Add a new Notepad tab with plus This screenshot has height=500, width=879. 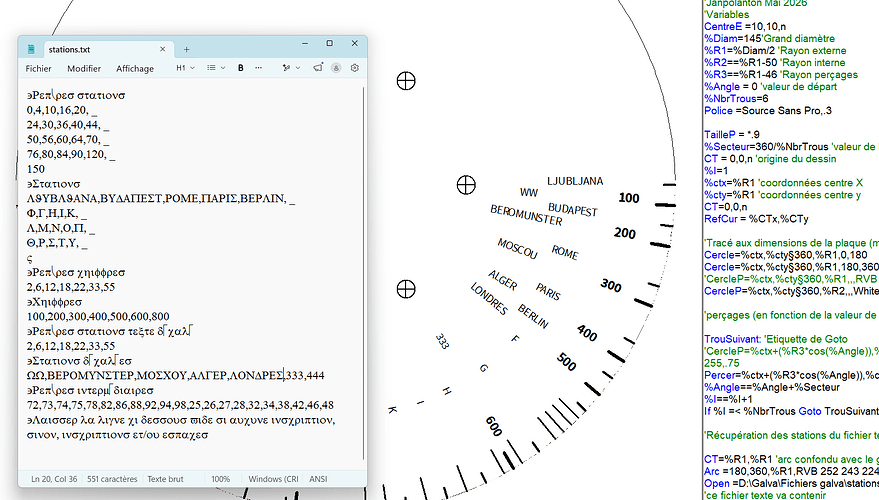tap(187, 49)
